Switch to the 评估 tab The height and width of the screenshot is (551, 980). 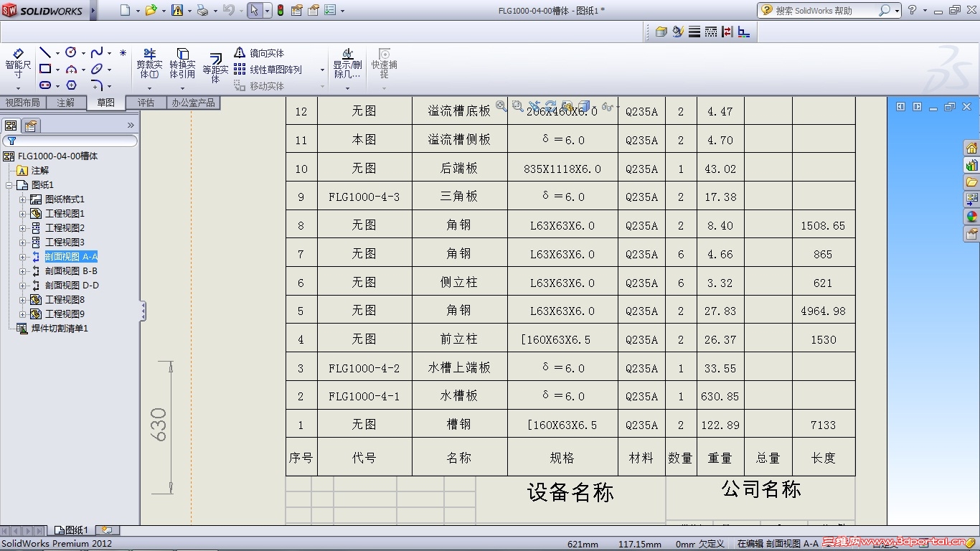tap(146, 103)
